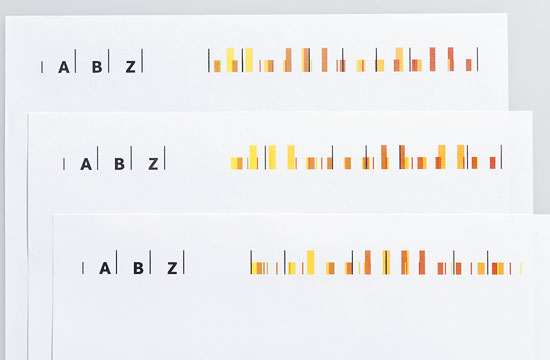Select the tall line after Z on top sheet
Image resolution: width=550 pixels, height=360 pixels.
(142, 61)
